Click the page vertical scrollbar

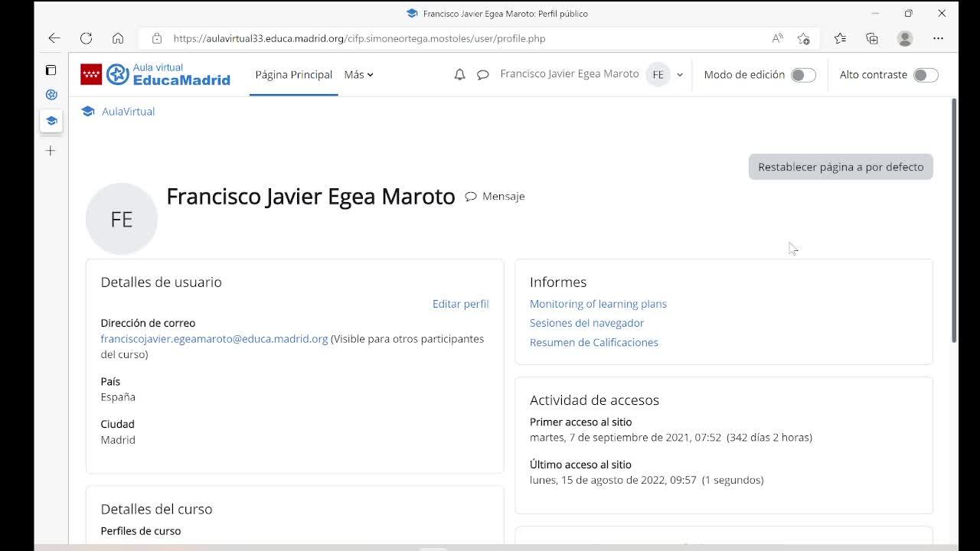coord(954,220)
